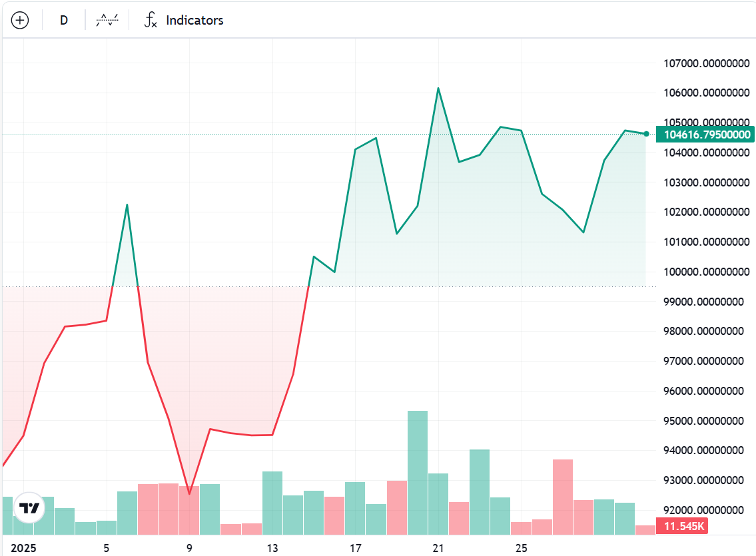
Task: Click the red 11.545K volume label
Action: (683, 526)
